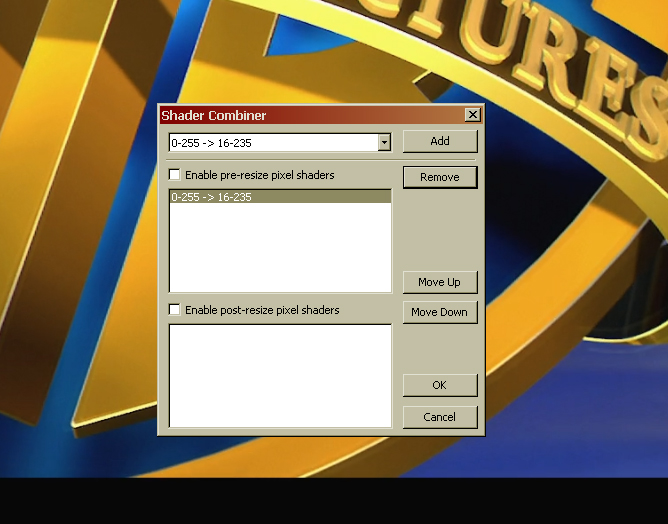This screenshot has width=668, height=524.
Task: Select the '0-255 -> 16-235' list entry
Action: pos(280,197)
